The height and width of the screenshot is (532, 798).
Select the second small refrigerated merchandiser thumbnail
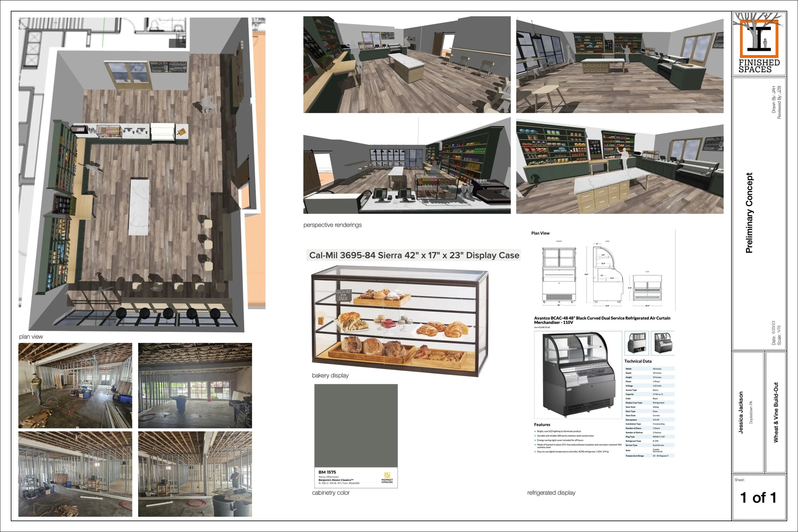coord(663,343)
